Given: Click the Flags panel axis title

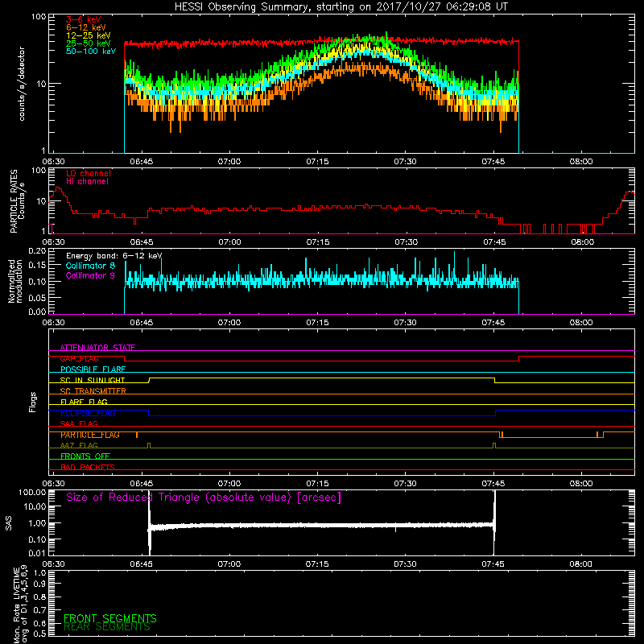Looking at the screenshot, I should (x=33, y=402).
